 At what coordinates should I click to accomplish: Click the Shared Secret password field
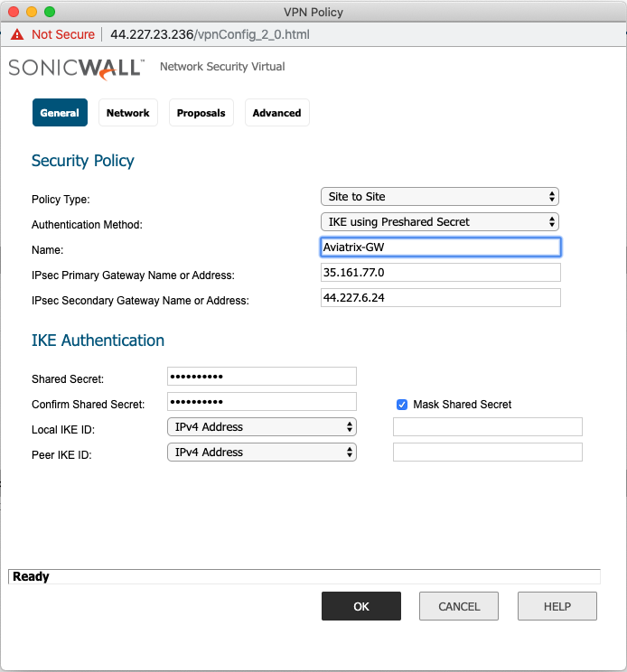point(261,377)
